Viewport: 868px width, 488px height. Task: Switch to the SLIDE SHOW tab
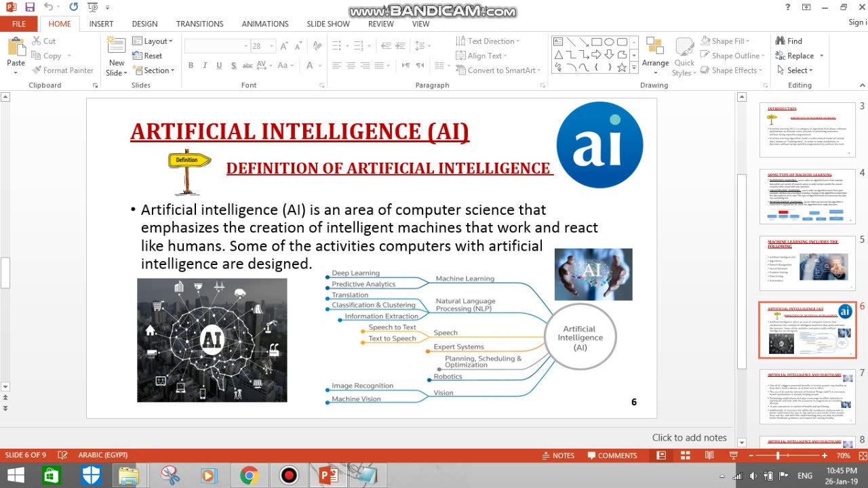pyautogui.click(x=328, y=24)
